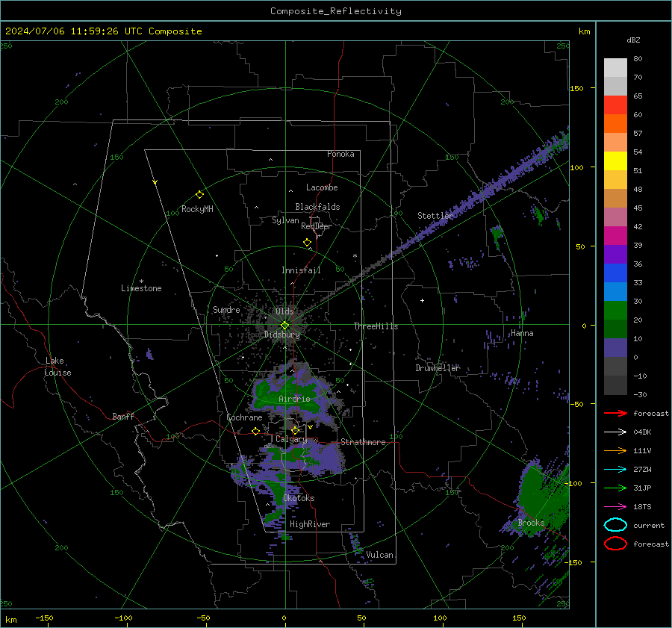Click the red forecast arrow in legend
This screenshot has width=672, height=628.
coord(615,413)
